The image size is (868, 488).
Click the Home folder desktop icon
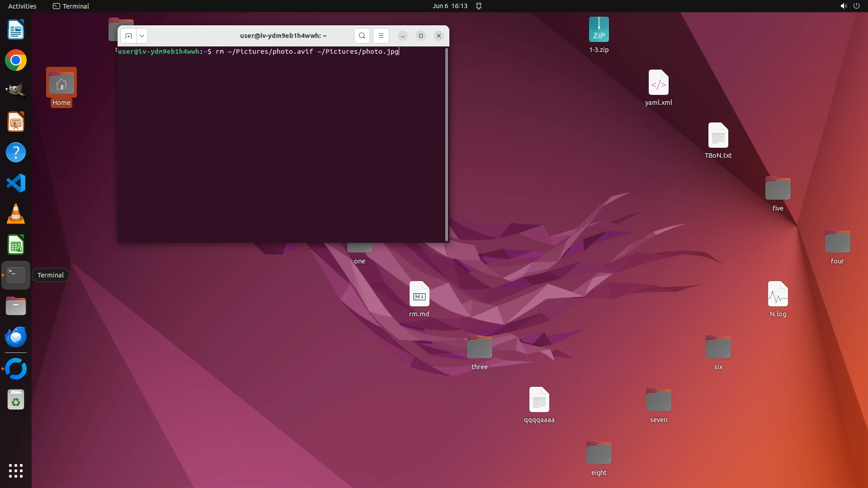click(x=61, y=84)
